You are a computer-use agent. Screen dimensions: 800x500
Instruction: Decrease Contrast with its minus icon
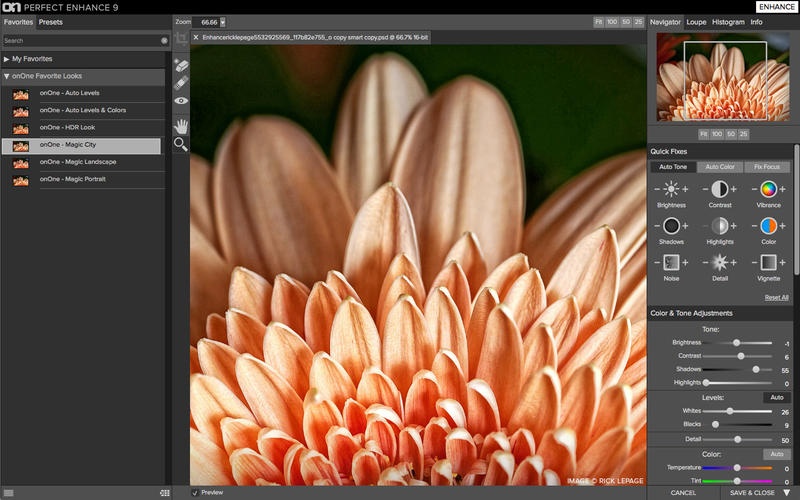click(706, 189)
